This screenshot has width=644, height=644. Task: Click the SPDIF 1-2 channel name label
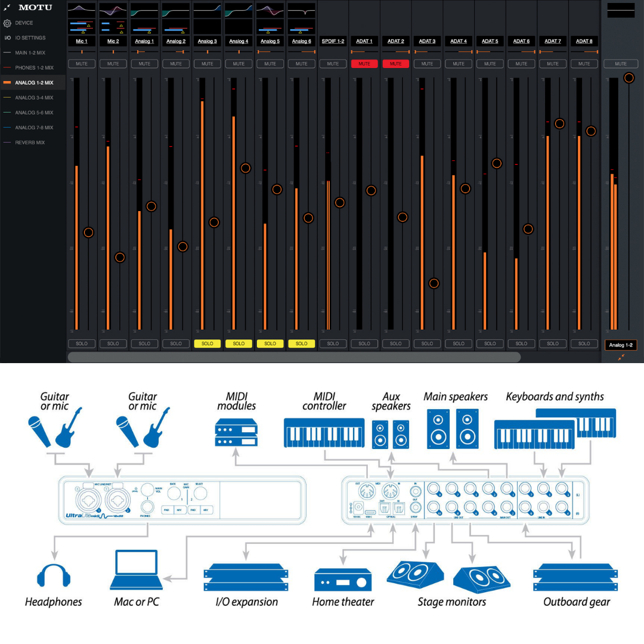pos(333,41)
